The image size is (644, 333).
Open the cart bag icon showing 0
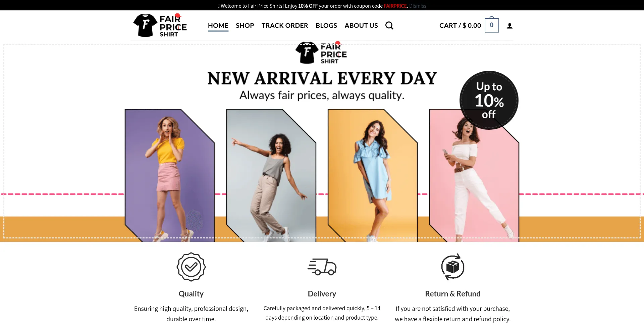pos(492,25)
